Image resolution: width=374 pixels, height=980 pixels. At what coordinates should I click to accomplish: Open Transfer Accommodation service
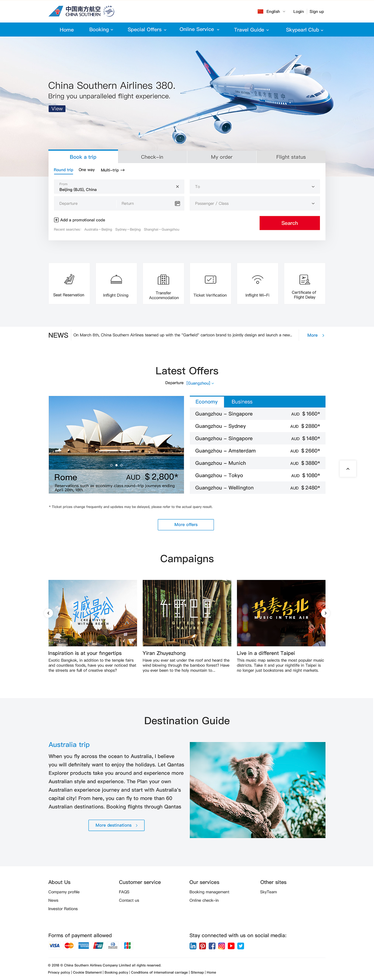pos(163,284)
